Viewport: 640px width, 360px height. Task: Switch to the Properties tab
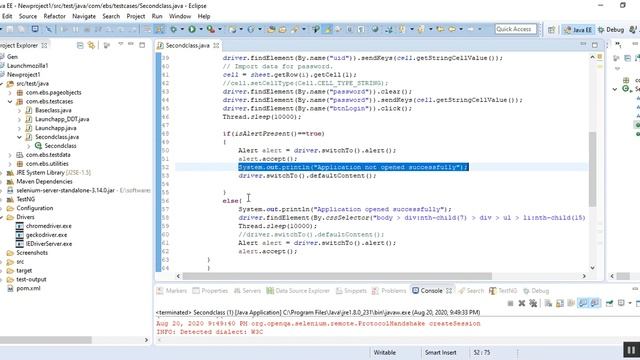(210, 291)
